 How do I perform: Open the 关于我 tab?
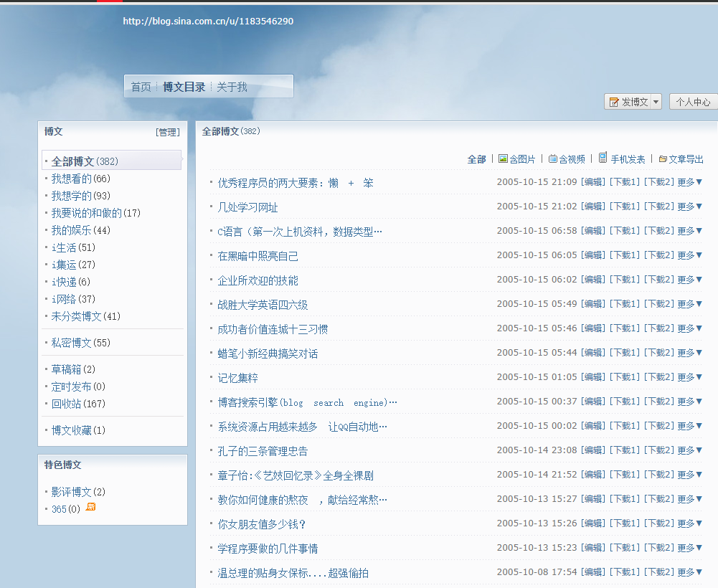(232, 87)
